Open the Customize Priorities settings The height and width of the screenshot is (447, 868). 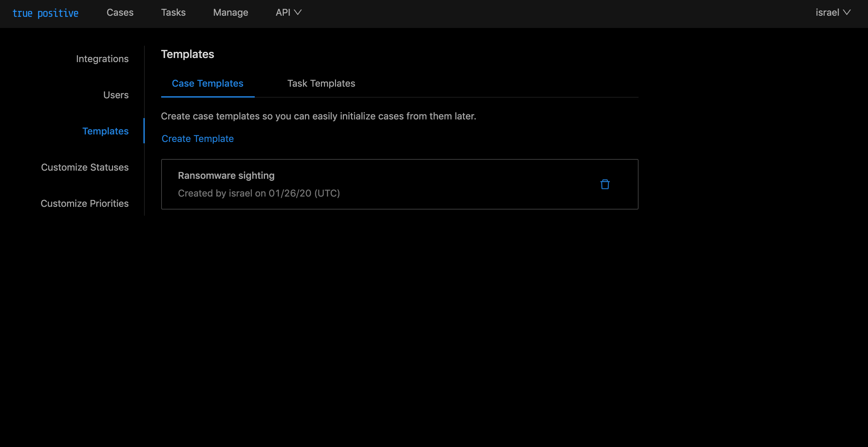[84, 203]
